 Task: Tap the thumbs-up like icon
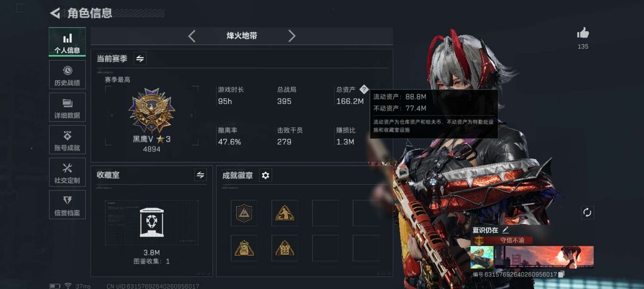point(583,33)
